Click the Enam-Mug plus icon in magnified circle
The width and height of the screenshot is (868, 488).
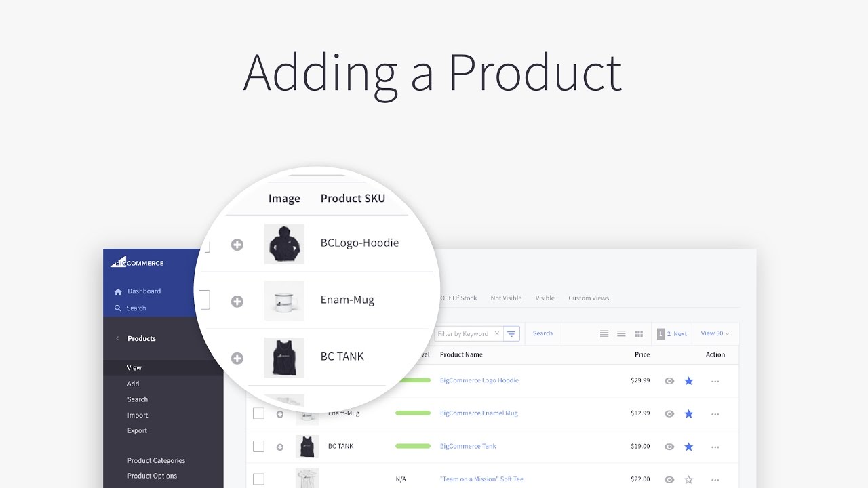click(x=237, y=302)
